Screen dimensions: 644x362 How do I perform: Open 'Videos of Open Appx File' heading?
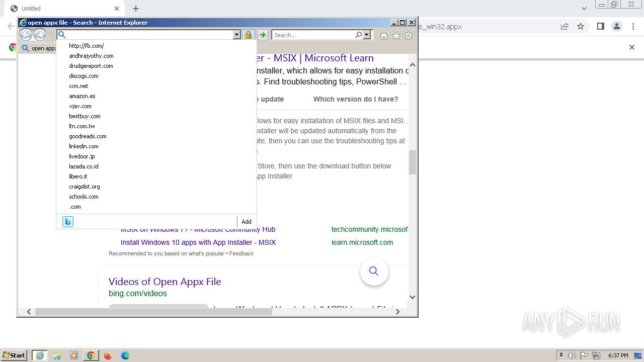(165, 282)
